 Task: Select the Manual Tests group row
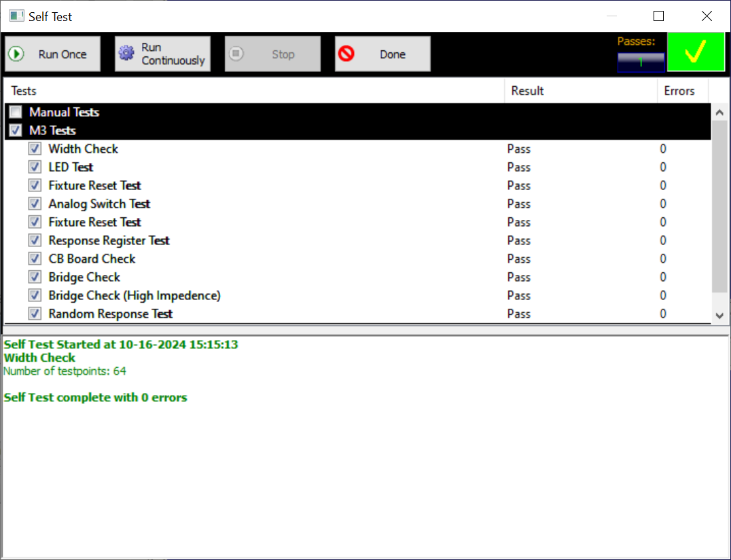click(x=357, y=112)
